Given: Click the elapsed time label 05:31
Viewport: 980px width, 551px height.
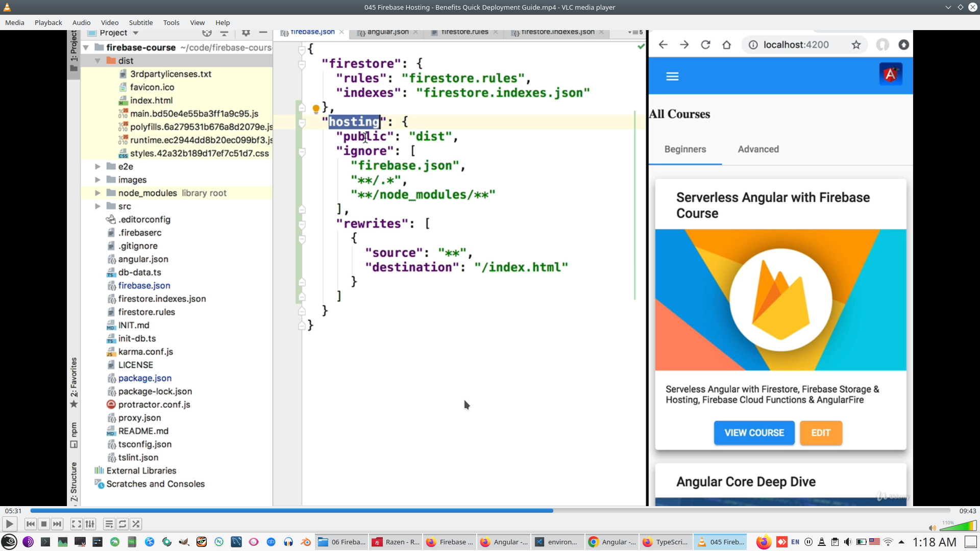Looking at the screenshot, I should (x=13, y=511).
